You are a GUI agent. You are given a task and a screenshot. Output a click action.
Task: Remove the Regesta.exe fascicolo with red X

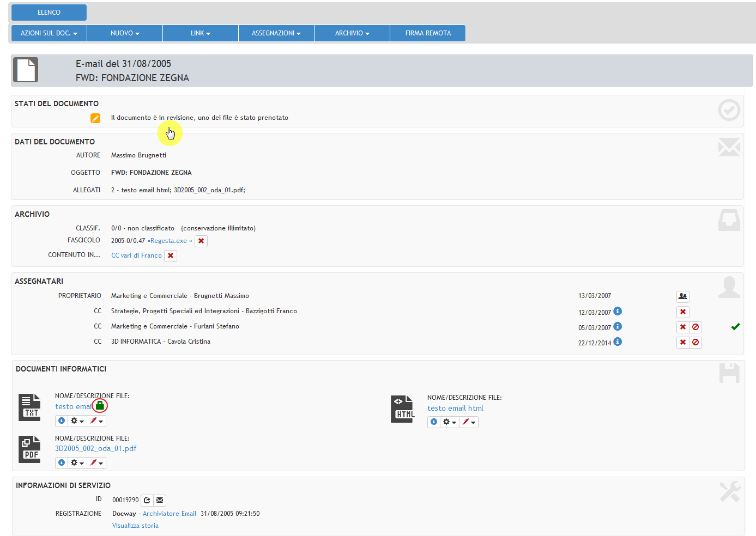[201, 241]
